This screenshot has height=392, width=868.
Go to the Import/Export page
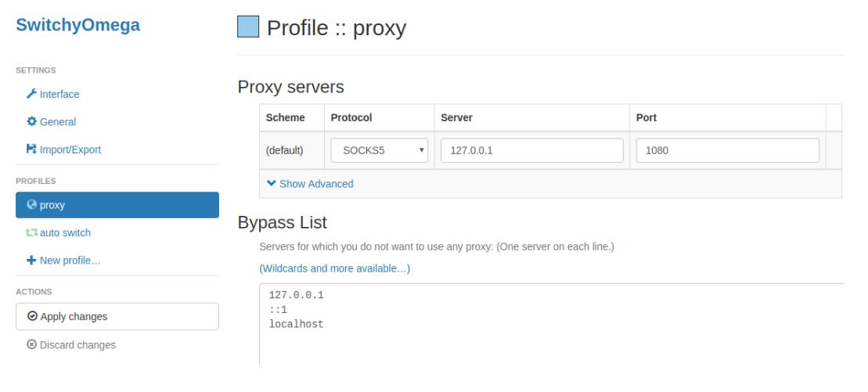(70, 149)
